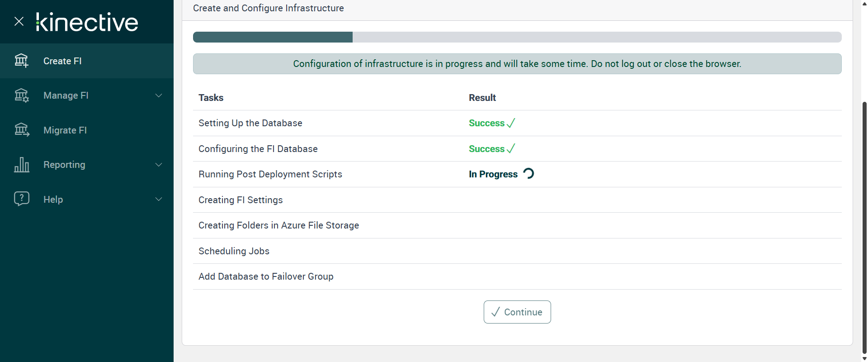
Task: Click the Setting Up Database success checkmark
Action: (511, 123)
